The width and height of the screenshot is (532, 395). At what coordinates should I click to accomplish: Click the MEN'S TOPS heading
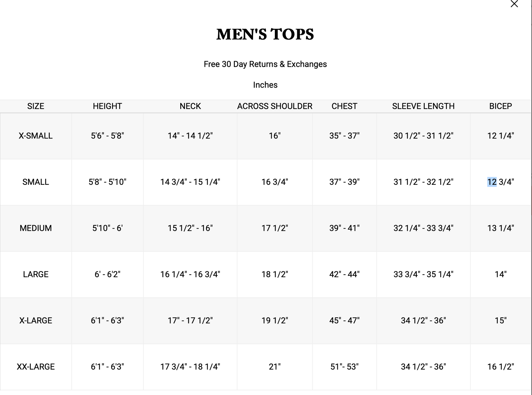coord(265,34)
